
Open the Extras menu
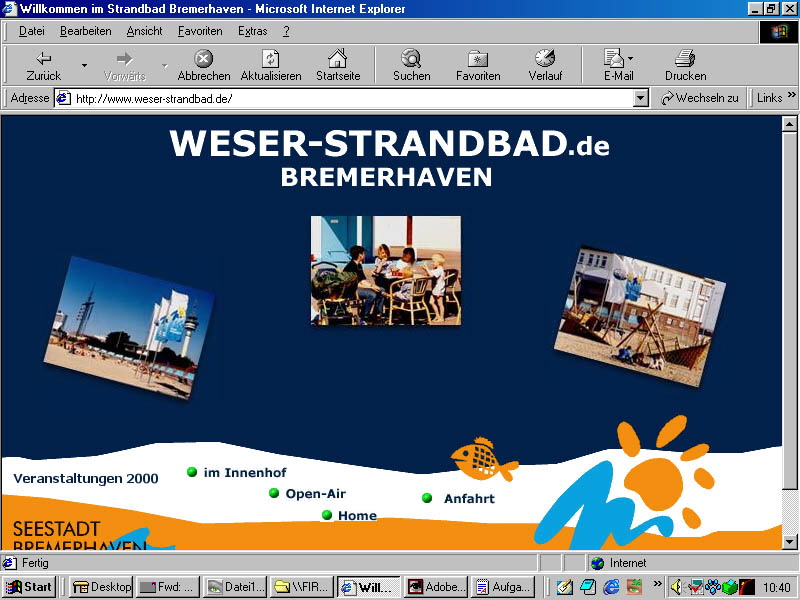coord(253,32)
